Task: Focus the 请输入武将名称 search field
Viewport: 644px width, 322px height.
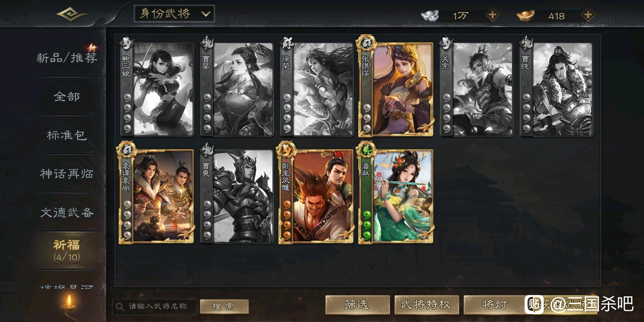Action: [x=155, y=307]
